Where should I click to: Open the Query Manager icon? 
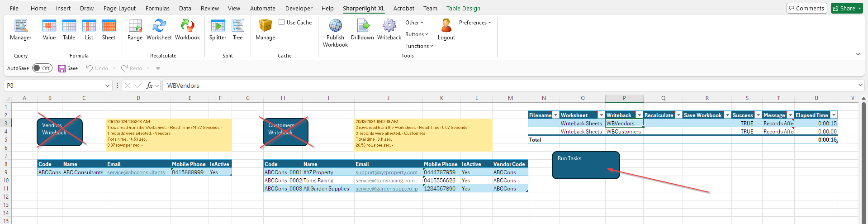pyautogui.click(x=21, y=30)
